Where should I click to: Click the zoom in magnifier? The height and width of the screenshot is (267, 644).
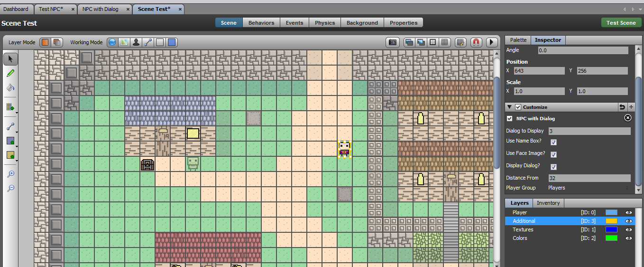tap(10, 174)
